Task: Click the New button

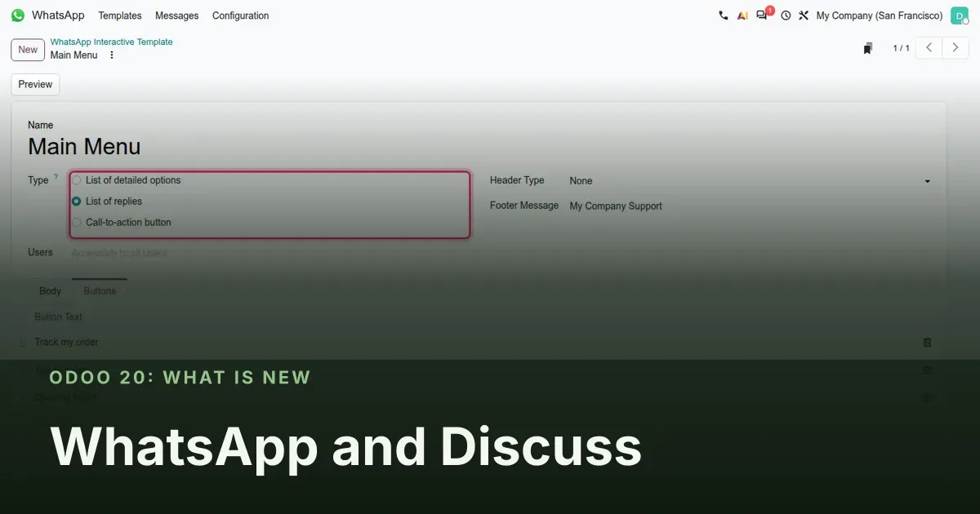Action: 28,50
